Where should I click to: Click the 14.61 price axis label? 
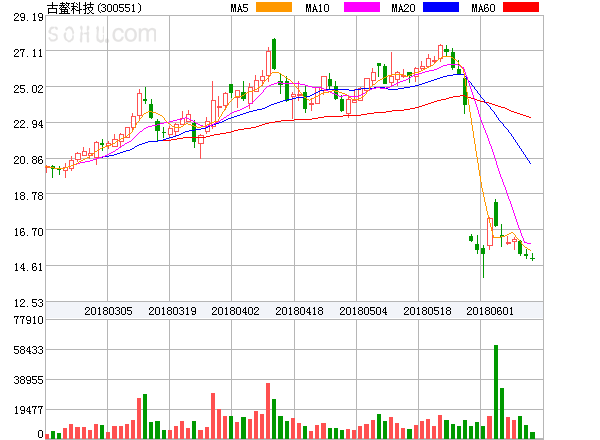click(28, 267)
